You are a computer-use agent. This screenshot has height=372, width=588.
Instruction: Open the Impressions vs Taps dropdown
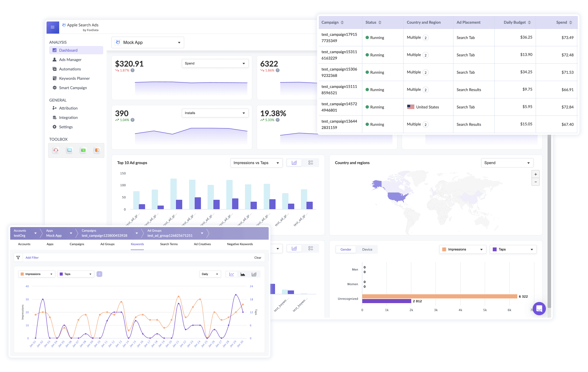point(256,163)
